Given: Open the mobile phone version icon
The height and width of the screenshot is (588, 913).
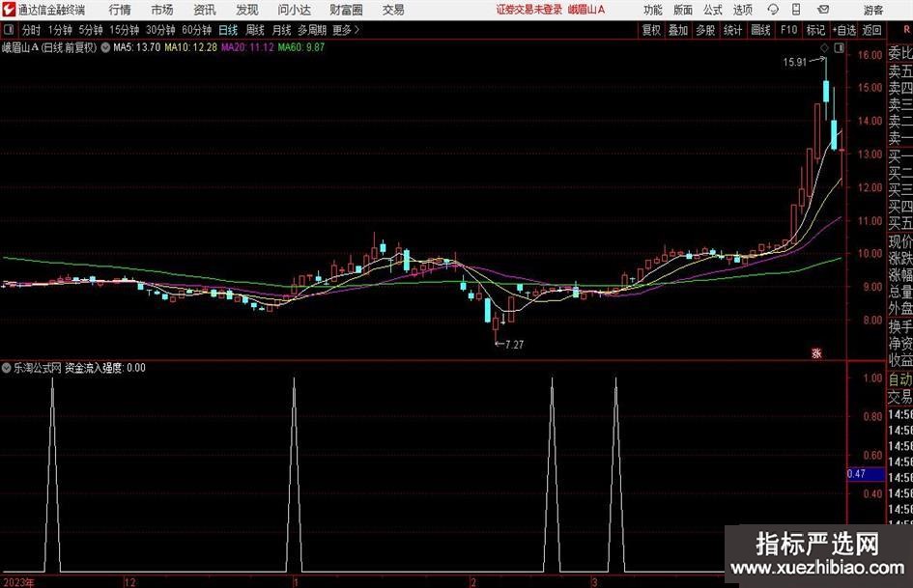Looking at the screenshot, I should [796, 10].
